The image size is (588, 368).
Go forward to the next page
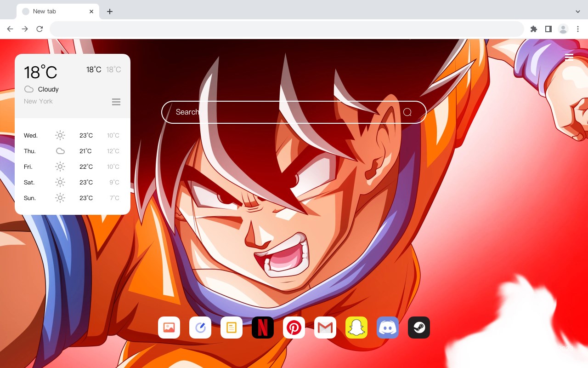click(25, 29)
